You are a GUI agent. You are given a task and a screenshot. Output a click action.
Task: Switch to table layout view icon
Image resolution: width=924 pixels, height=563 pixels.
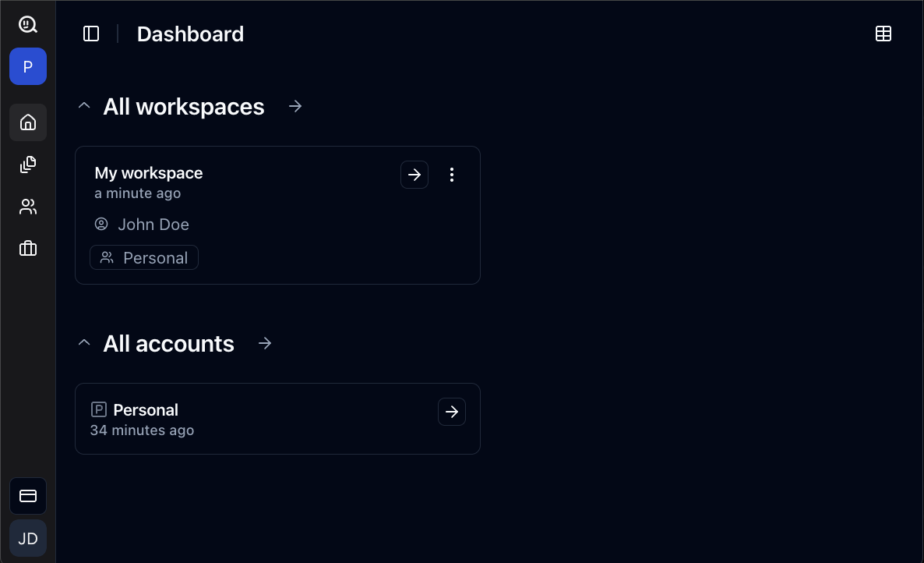(x=883, y=34)
